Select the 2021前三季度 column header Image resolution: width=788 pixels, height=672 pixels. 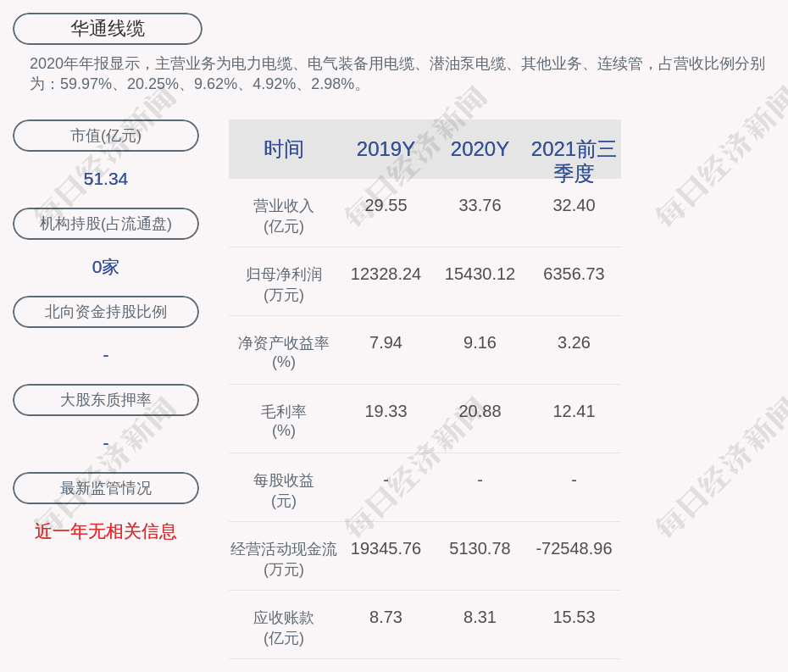pyautogui.click(x=574, y=160)
